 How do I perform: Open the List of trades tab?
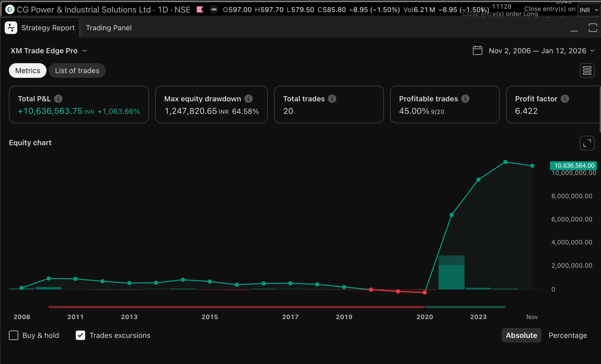77,71
